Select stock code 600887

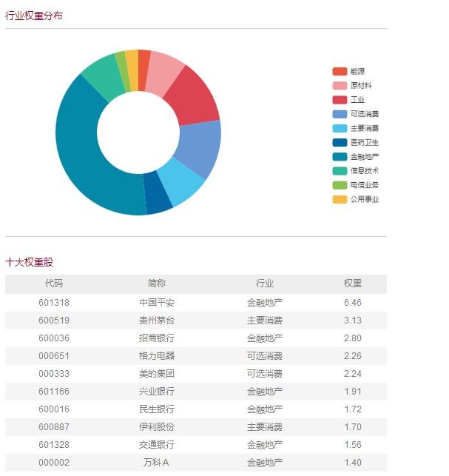54,427
